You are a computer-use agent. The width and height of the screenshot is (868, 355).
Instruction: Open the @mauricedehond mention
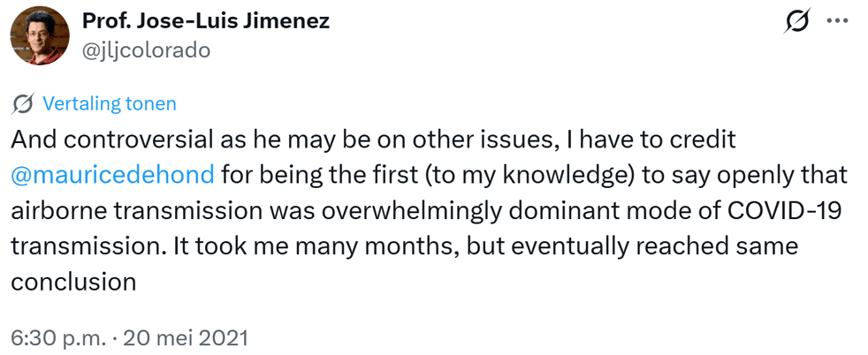[x=113, y=175]
